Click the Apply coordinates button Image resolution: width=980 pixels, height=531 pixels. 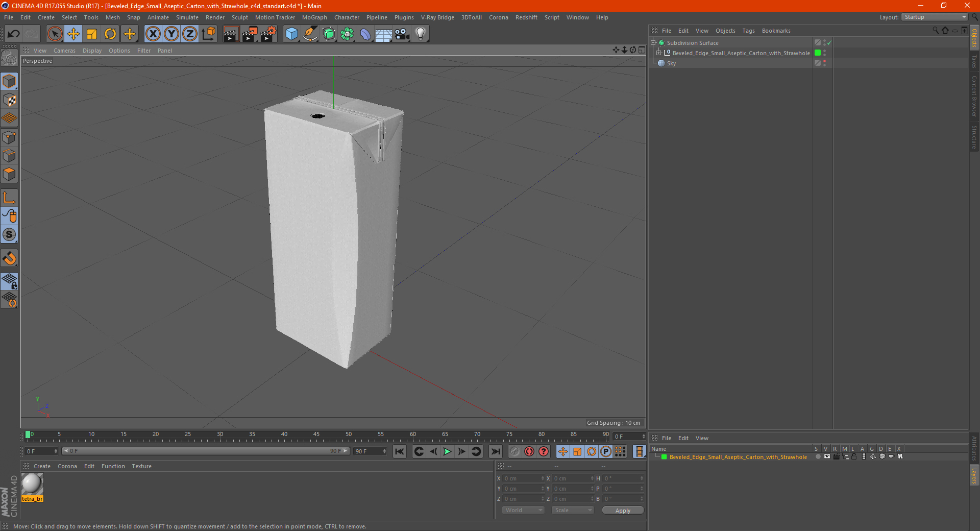click(x=623, y=511)
